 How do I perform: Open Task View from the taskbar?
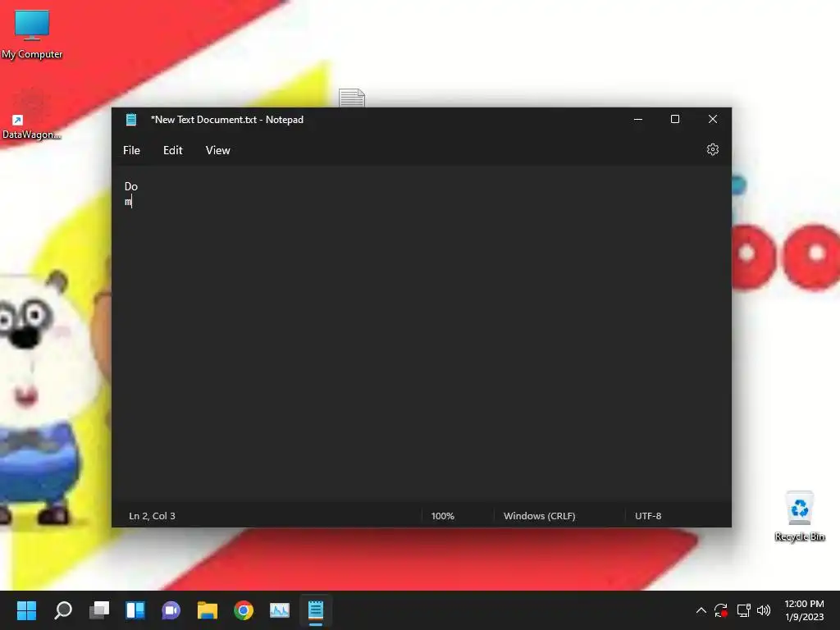(99, 610)
